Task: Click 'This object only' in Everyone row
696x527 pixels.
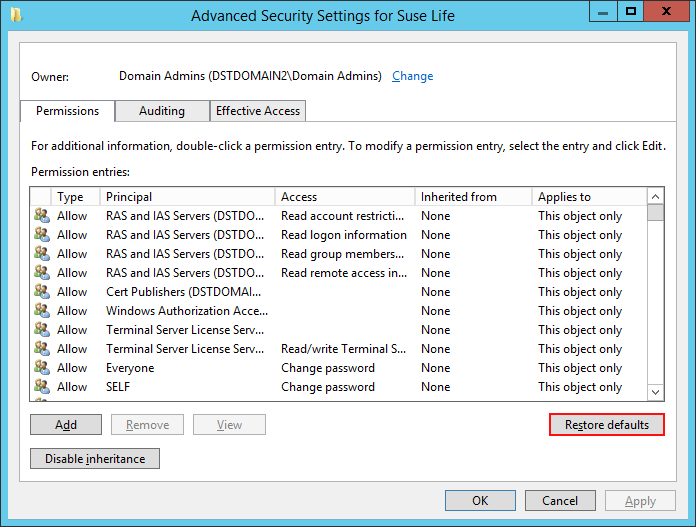Action: pyautogui.click(x=580, y=368)
